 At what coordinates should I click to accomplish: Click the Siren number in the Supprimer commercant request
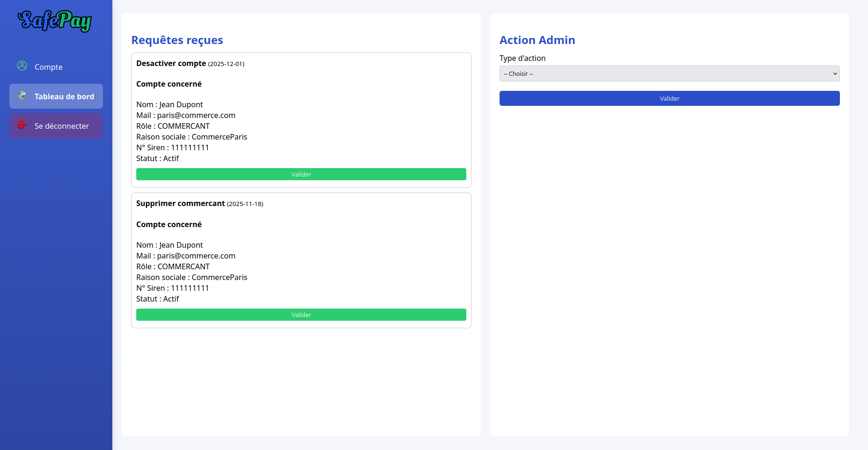[190, 288]
